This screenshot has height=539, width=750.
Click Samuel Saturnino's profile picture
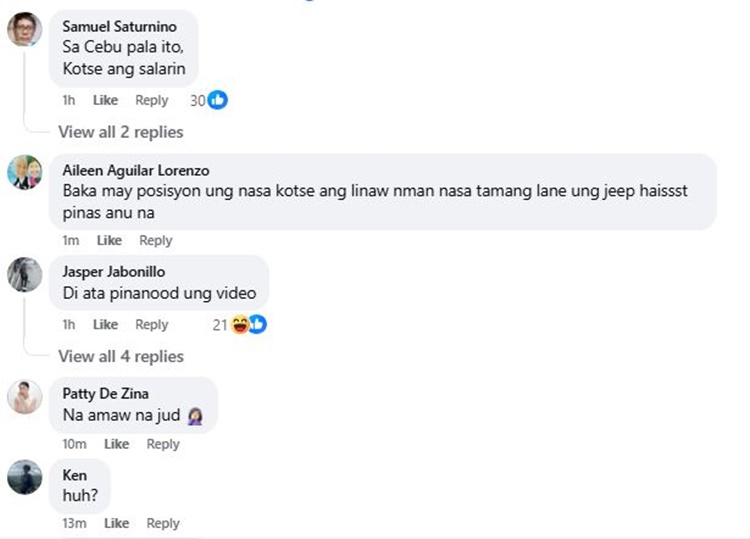point(24,30)
